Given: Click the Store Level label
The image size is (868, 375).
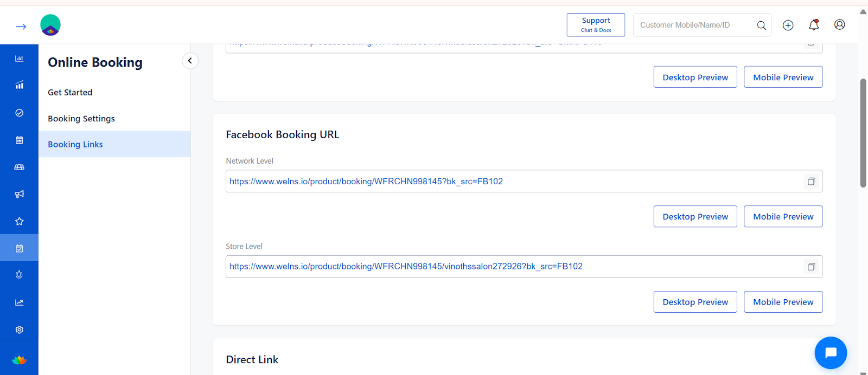Looking at the screenshot, I should click(x=244, y=246).
